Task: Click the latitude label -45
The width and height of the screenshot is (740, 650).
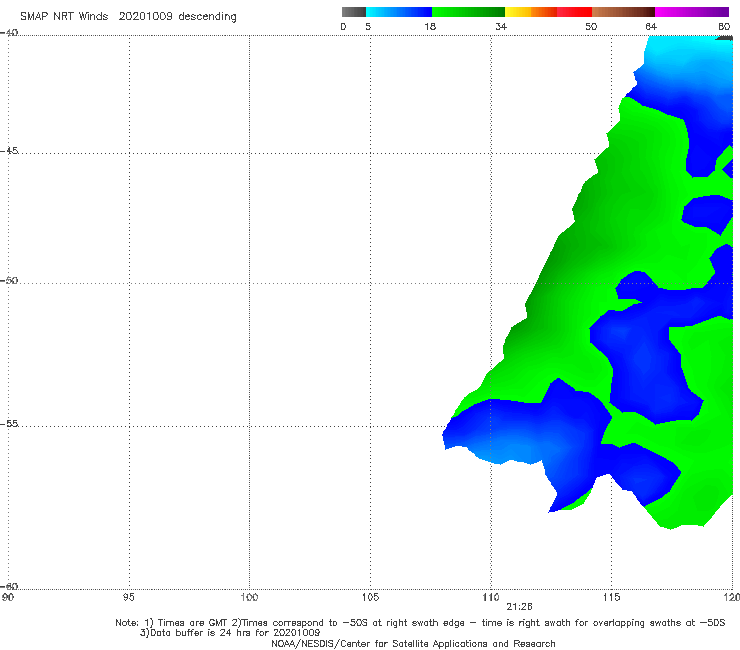Action: click(x=9, y=151)
